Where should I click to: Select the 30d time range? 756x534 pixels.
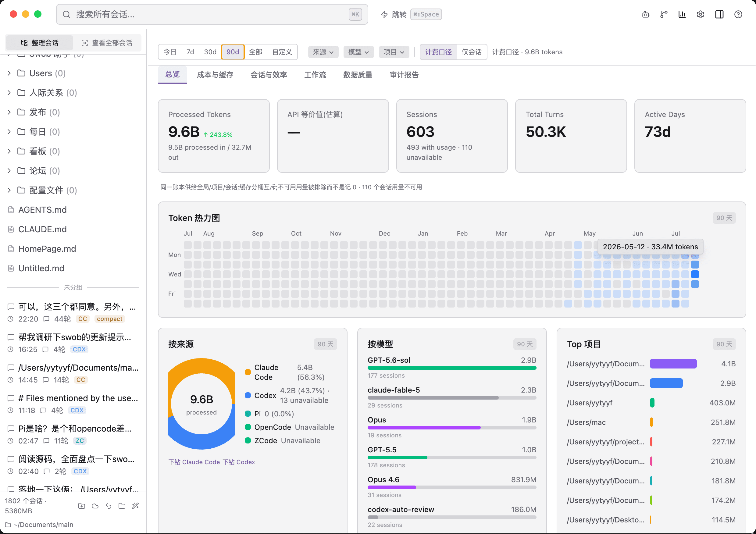[x=210, y=52]
